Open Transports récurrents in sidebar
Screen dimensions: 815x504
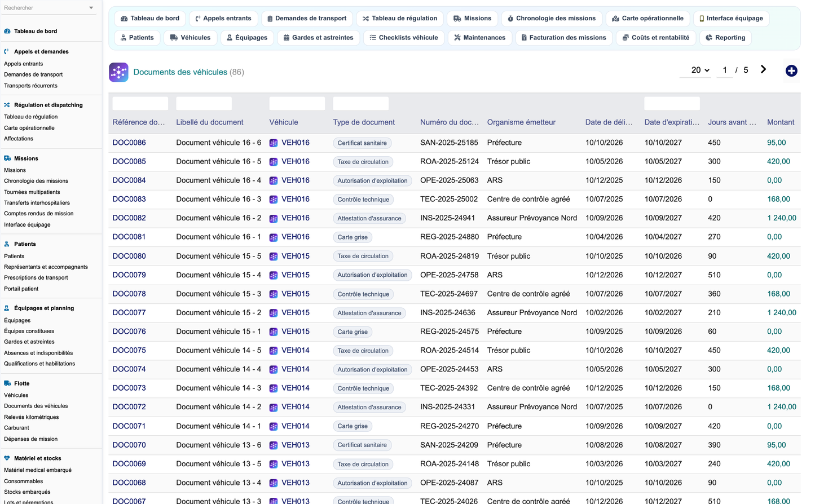(30, 86)
